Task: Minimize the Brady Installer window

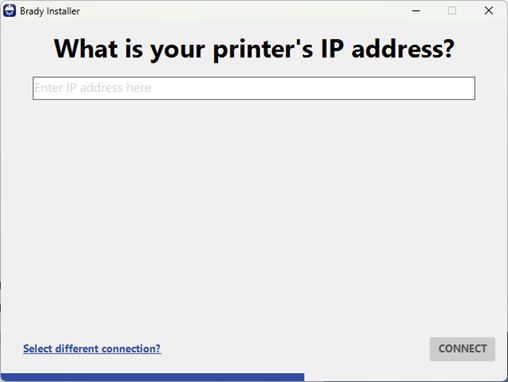Action: point(416,11)
